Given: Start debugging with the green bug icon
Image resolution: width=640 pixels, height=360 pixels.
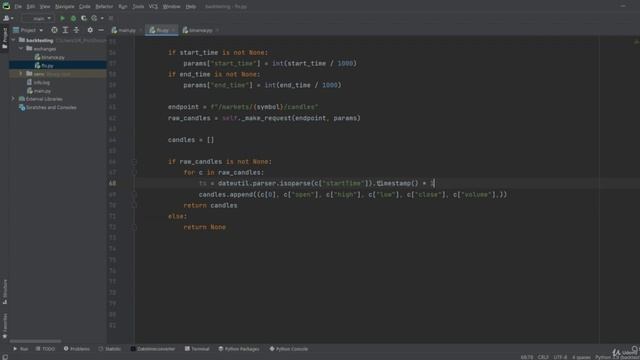Looking at the screenshot, I should pyautogui.click(x=73, y=18).
